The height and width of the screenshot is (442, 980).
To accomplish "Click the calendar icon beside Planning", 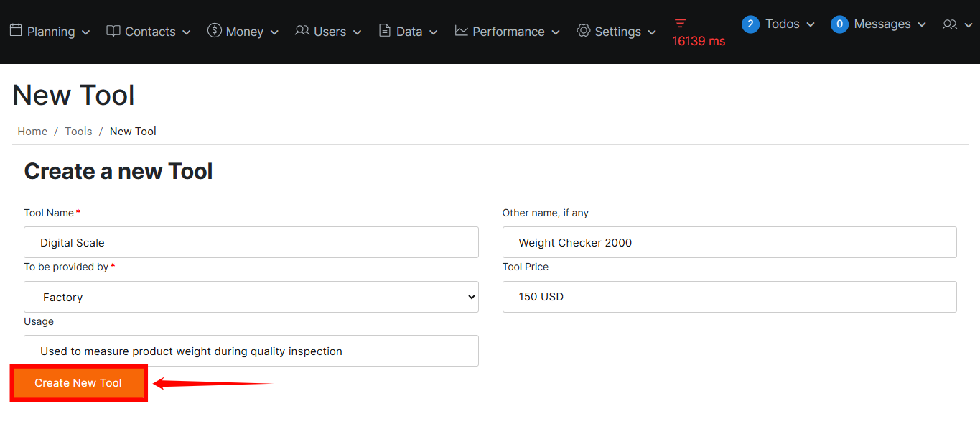I will 16,31.
